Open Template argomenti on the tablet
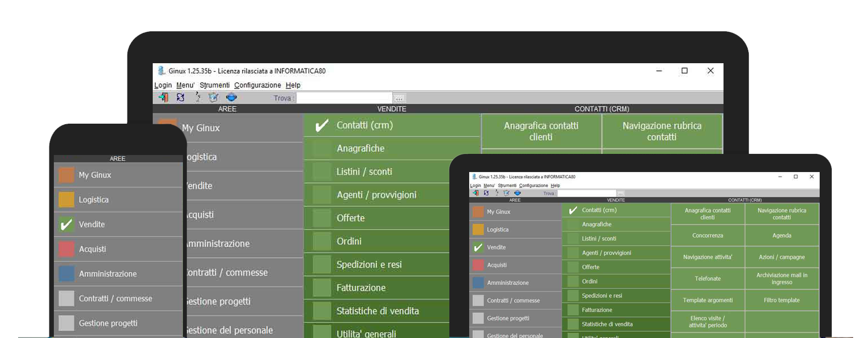 708,300
